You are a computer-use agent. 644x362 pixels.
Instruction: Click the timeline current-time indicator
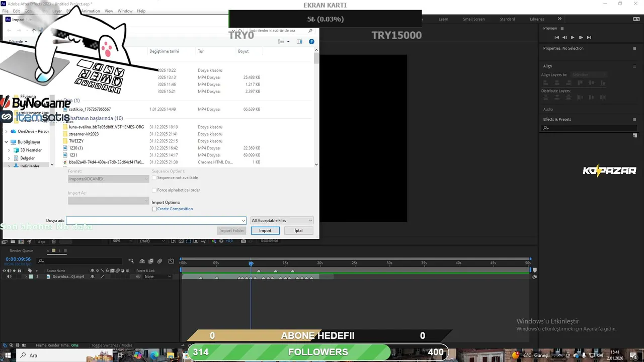click(251, 263)
